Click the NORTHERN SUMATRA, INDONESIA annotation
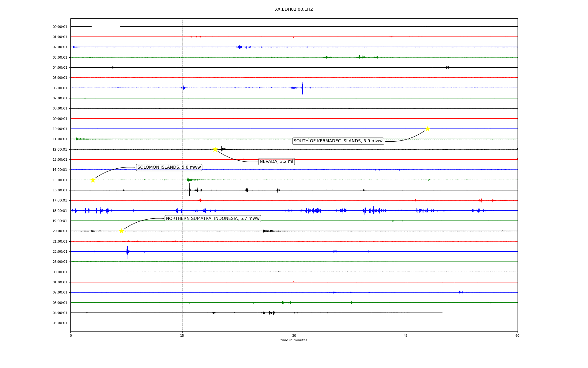The height and width of the screenshot is (368, 588). click(213, 219)
